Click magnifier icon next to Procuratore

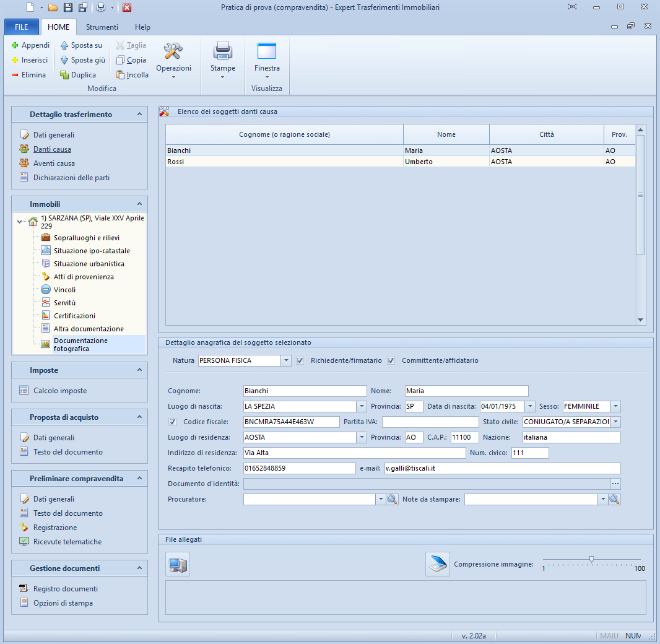392,499
